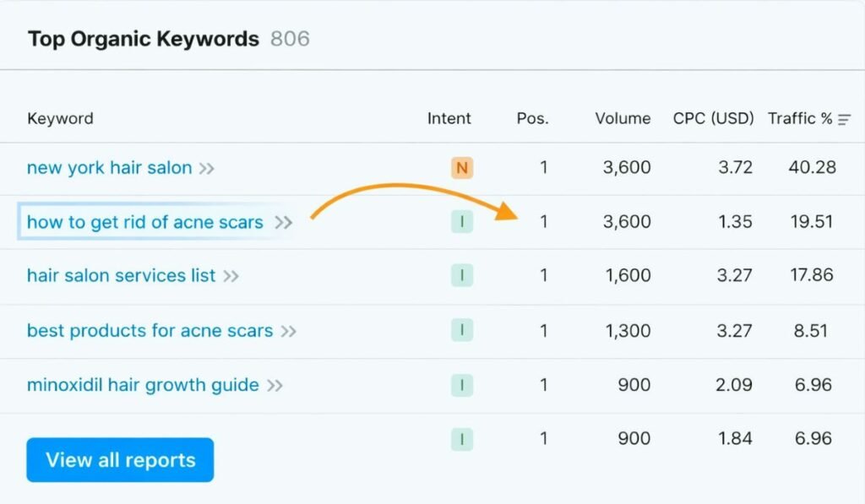This screenshot has width=865, height=504.
Task: Select the I intent badge for hair salon services list
Action: tap(461, 275)
